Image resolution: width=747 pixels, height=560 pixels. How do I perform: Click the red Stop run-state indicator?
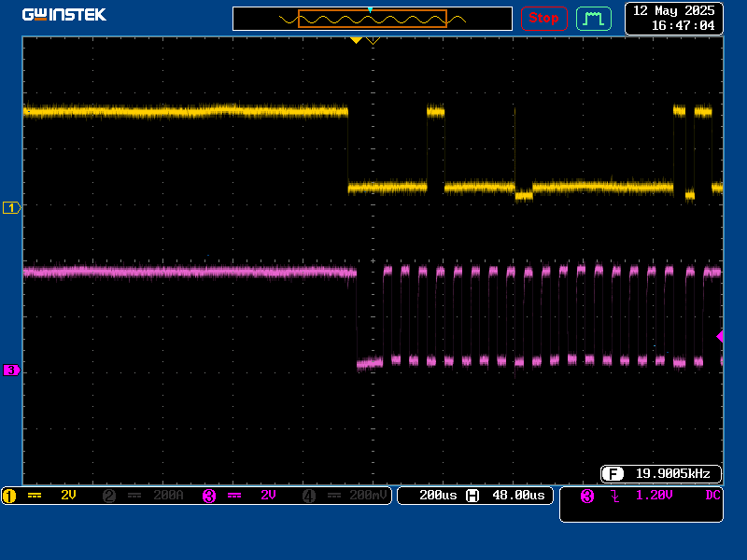pos(543,19)
